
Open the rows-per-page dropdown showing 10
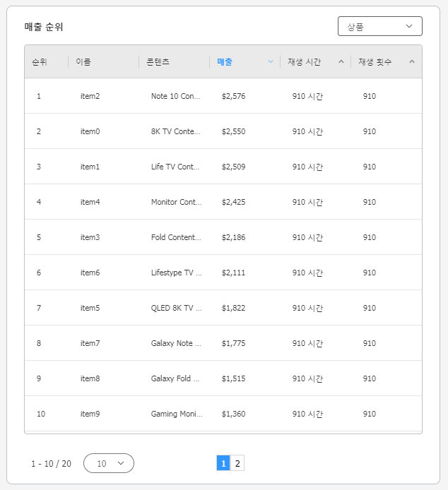point(109,463)
